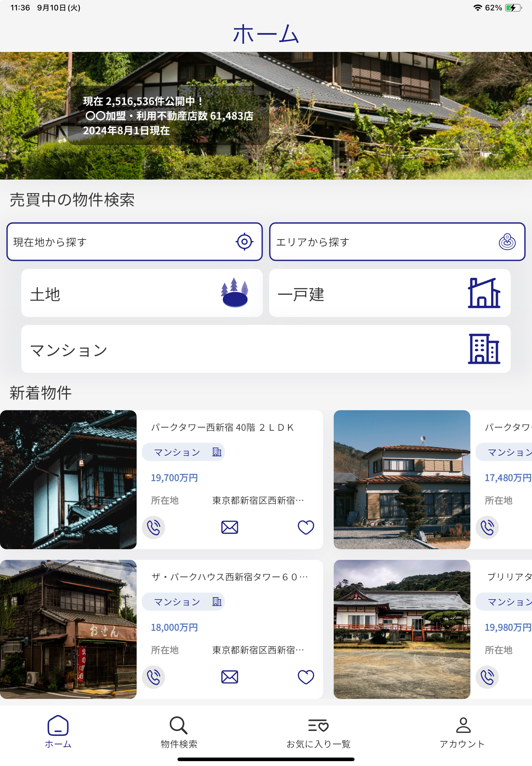This screenshot has height=766, width=532.
Task: Tap the マンション tag on 18,000万円 listing
Action: (183, 602)
